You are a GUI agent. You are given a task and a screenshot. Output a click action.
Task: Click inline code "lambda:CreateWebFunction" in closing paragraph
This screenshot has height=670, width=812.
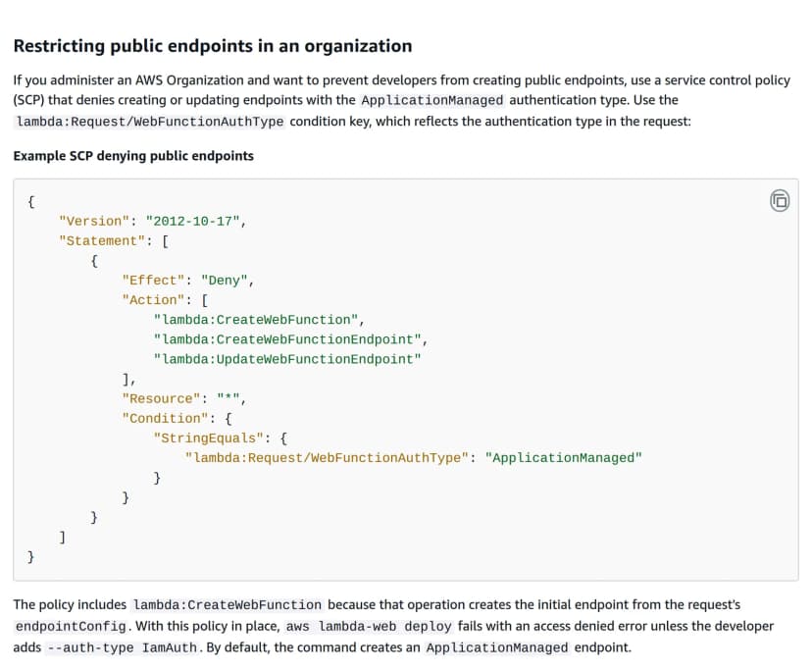(228, 604)
